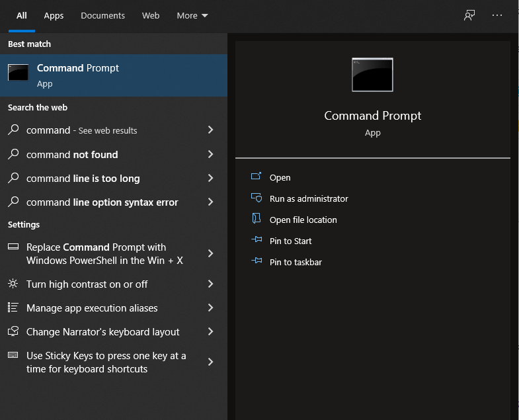Image resolution: width=519 pixels, height=420 pixels.
Task: Switch to the Documents tab
Action: click(102, 16)
